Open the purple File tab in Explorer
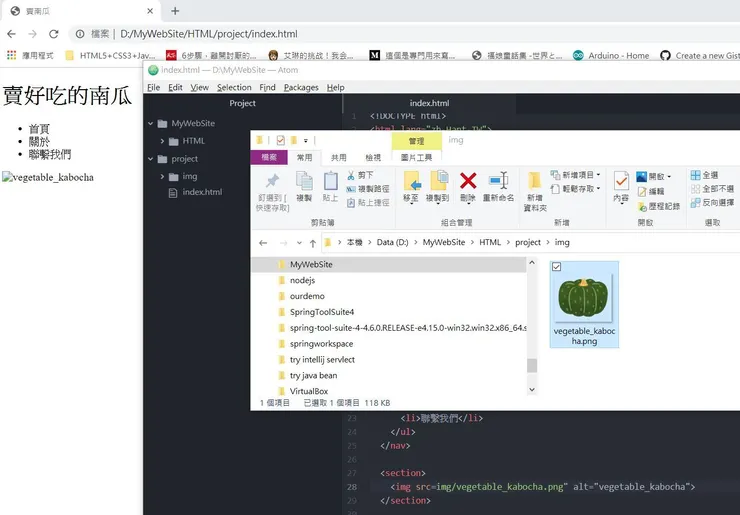740x515 pixels. coord(269,157)
